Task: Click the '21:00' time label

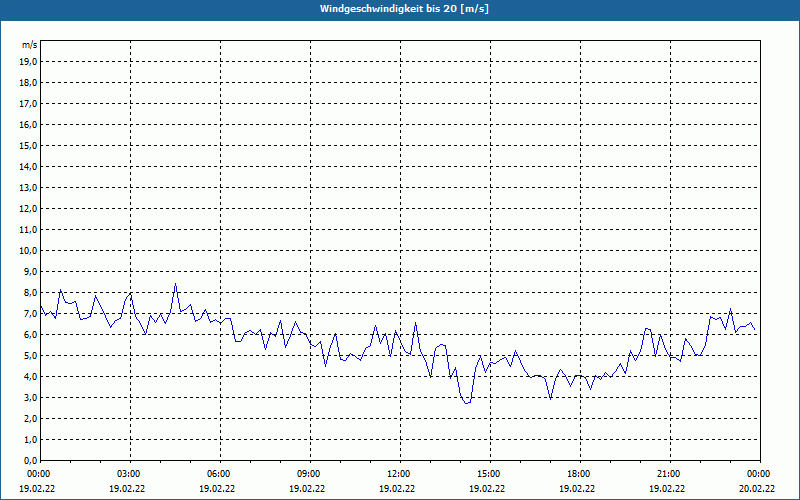Action: pos(670,474)
